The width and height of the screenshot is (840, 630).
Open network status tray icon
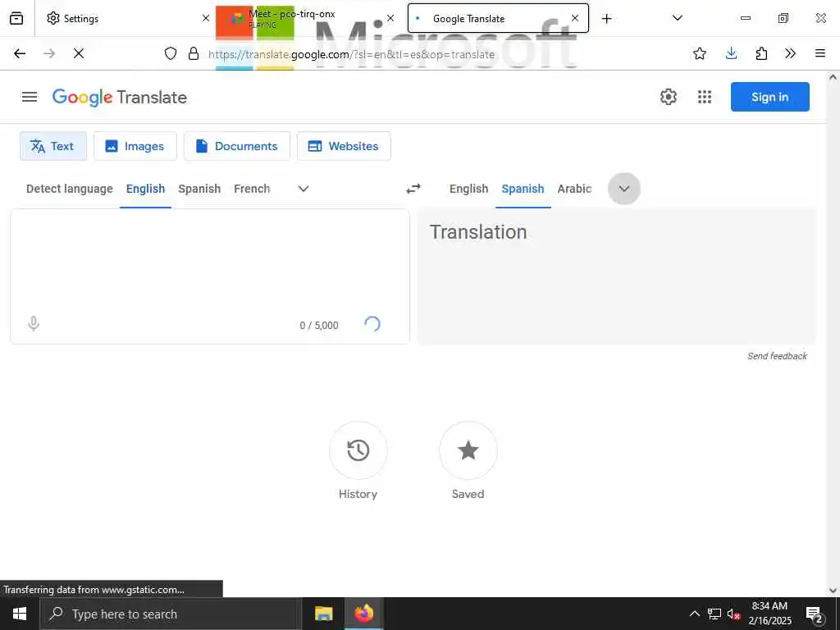pos(714,614)
